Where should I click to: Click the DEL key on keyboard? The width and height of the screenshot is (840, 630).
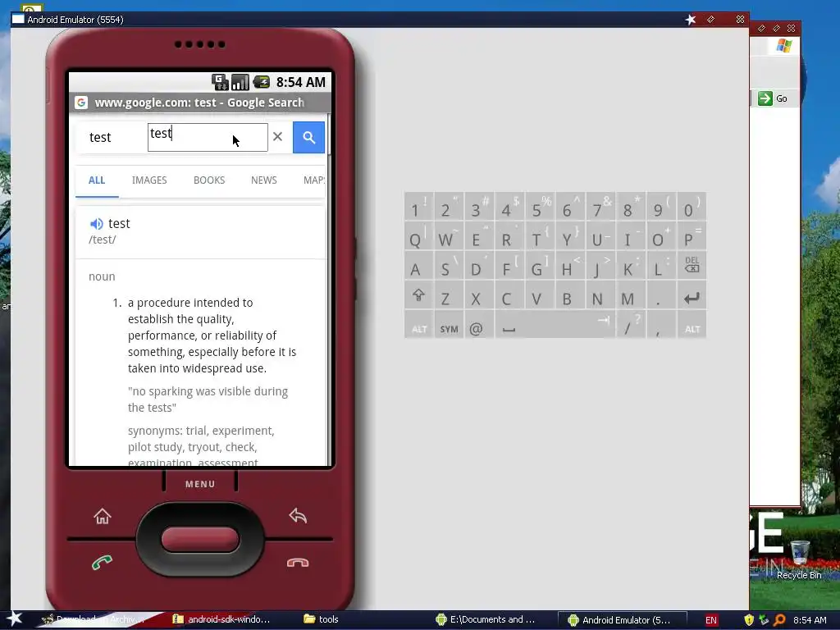pyautogui.click(x=692, y=265)
